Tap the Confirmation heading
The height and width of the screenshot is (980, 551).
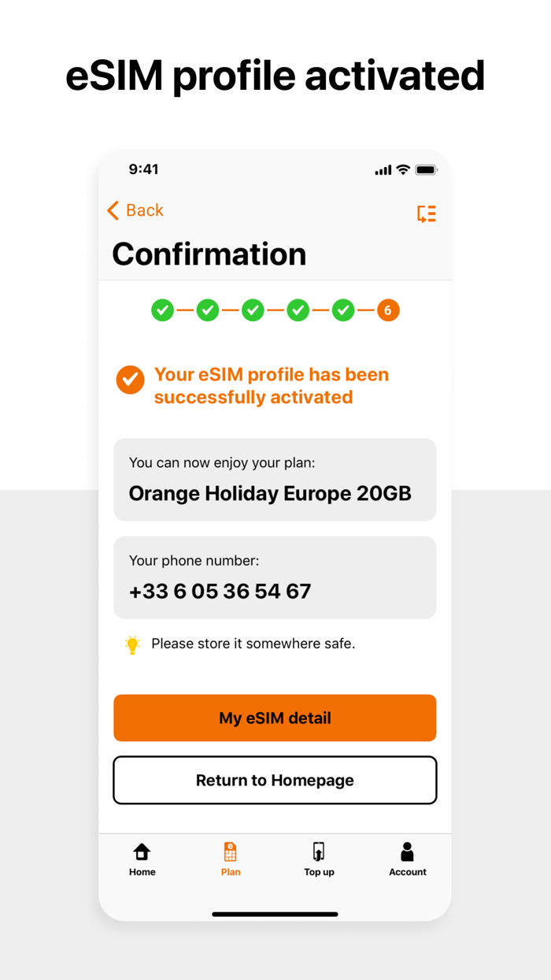[x=209, y=254]
